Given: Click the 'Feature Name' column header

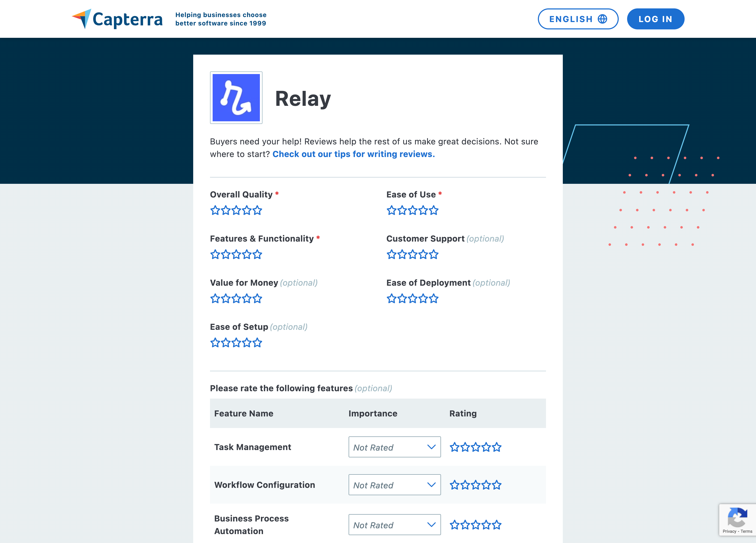Looking at the screenshot, I should [244, 413].
